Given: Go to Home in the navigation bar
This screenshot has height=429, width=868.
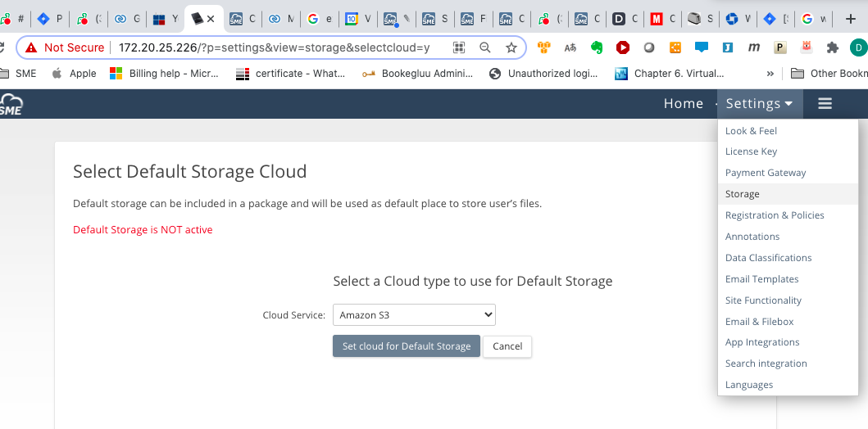Looking at the screenshot, I should point(683,103).
